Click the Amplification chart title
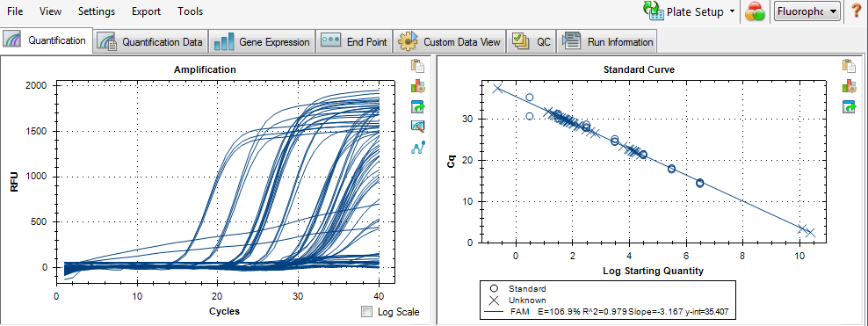The image size is (868, 326). coord(205,69)
